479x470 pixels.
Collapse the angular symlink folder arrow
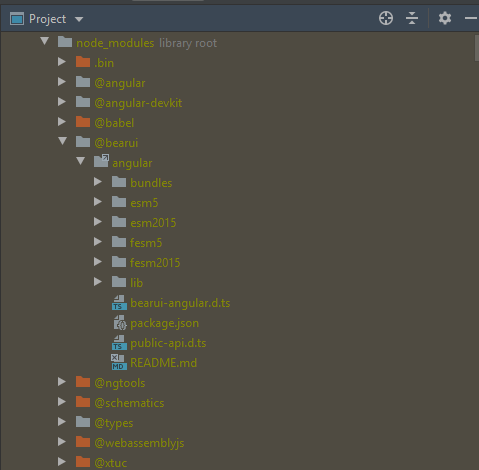[x=80, y=161]
